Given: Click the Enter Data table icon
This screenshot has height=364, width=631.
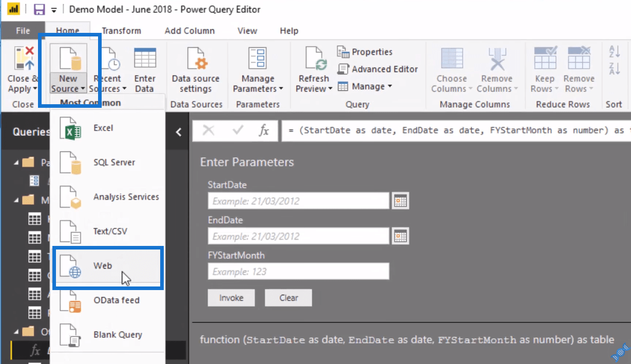Looking at the screenshot, I should click(x=145, y=58).
